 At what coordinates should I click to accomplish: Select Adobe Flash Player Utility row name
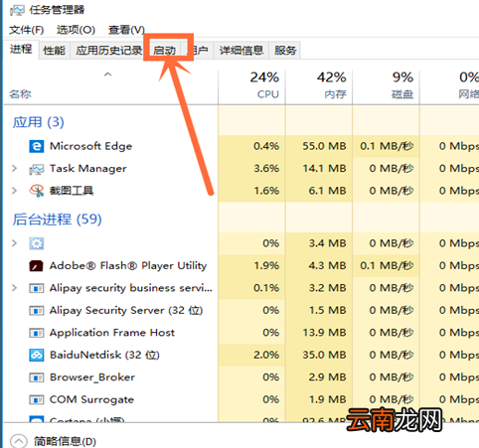[128, 266]
